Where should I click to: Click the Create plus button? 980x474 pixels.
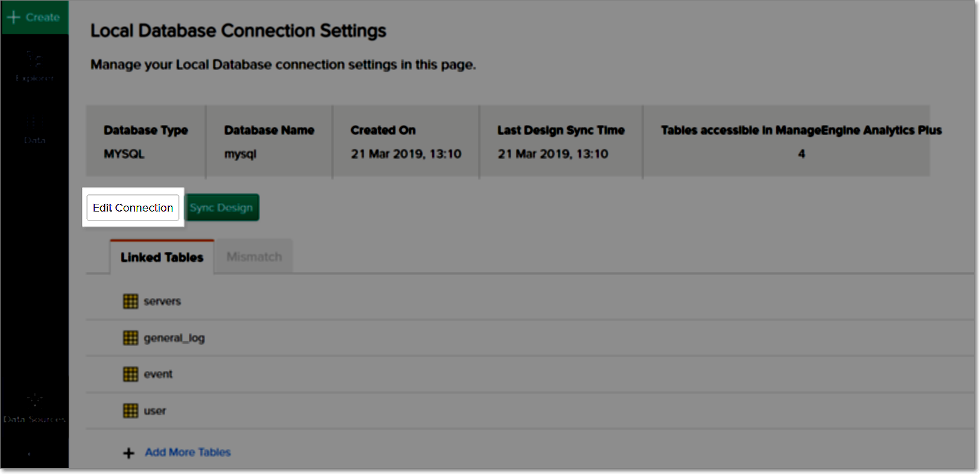point(34,17)
